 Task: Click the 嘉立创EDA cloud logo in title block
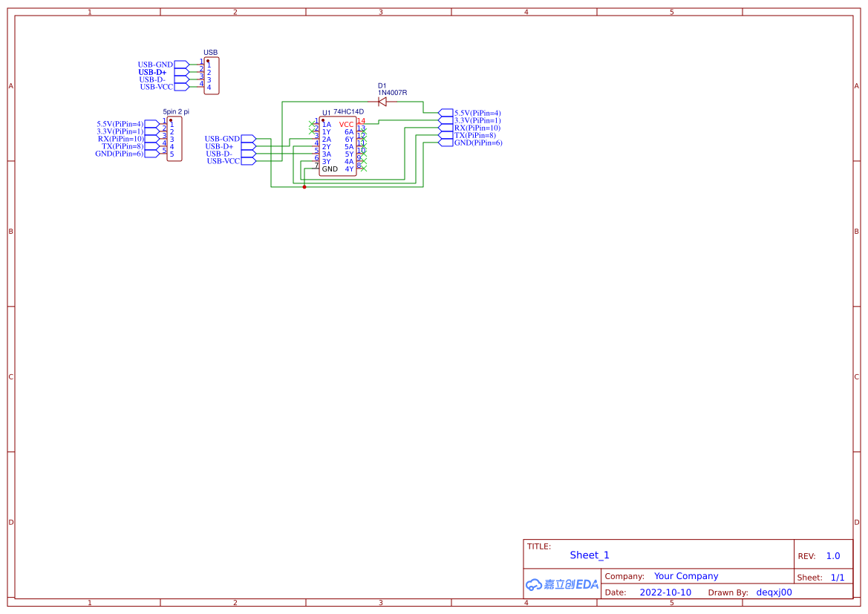pyautogui.click(x=561, y=585)
